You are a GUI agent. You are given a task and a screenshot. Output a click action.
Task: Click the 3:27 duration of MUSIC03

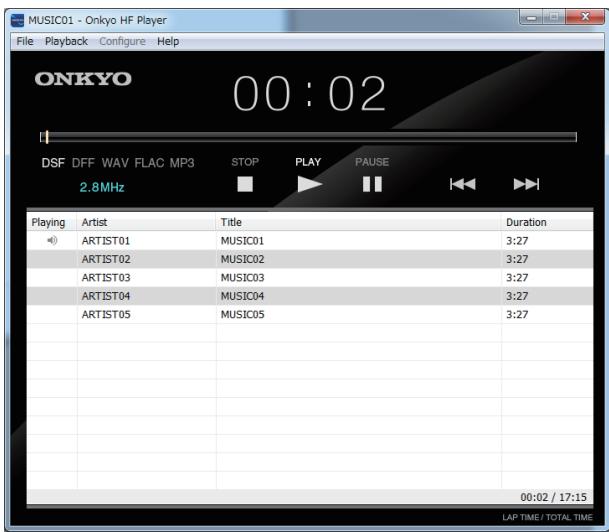pos(517,278)
